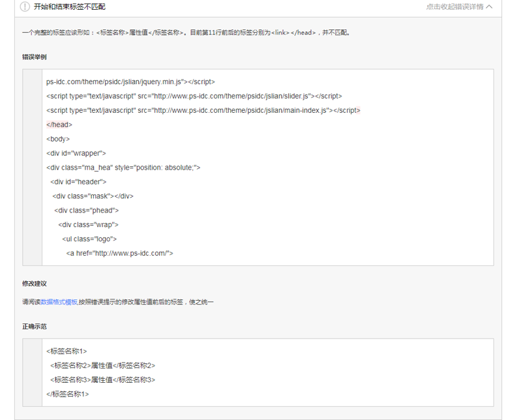Collapse error details with 点击收起错误详情
This screenshot has width=521, height=420.
(454, 7)
